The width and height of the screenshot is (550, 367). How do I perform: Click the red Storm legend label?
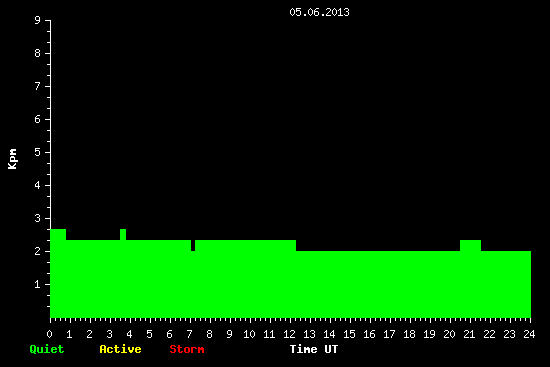[x=187, y=349]
